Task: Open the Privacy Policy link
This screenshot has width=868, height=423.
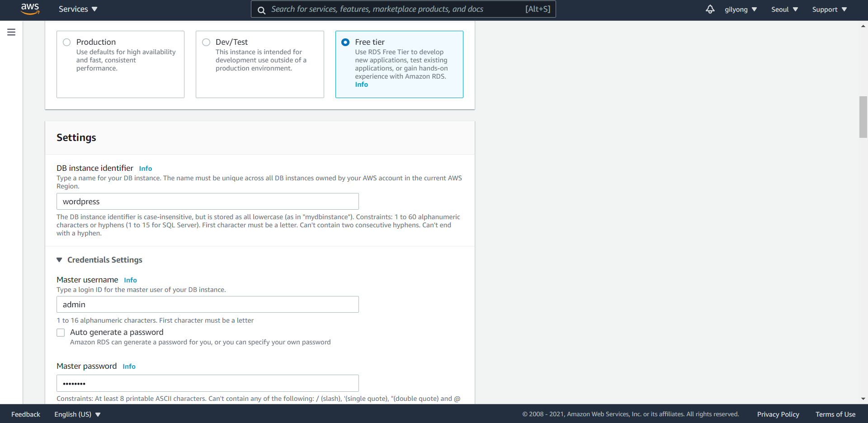Action: 778,414
